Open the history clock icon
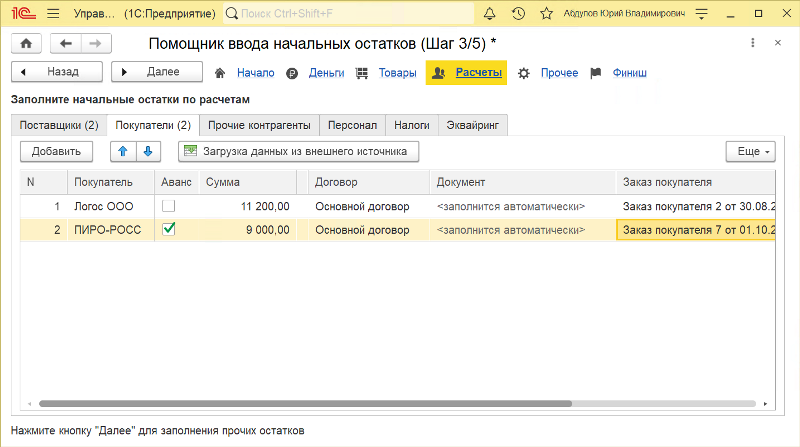Image resolution: width=800 pixels, height=447 pixels. [518, 14]
